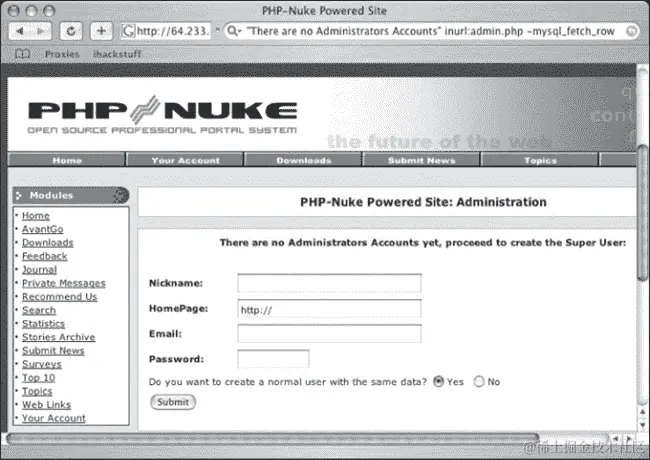
Task: Open the Feedback module link
Action: point(45,256)
